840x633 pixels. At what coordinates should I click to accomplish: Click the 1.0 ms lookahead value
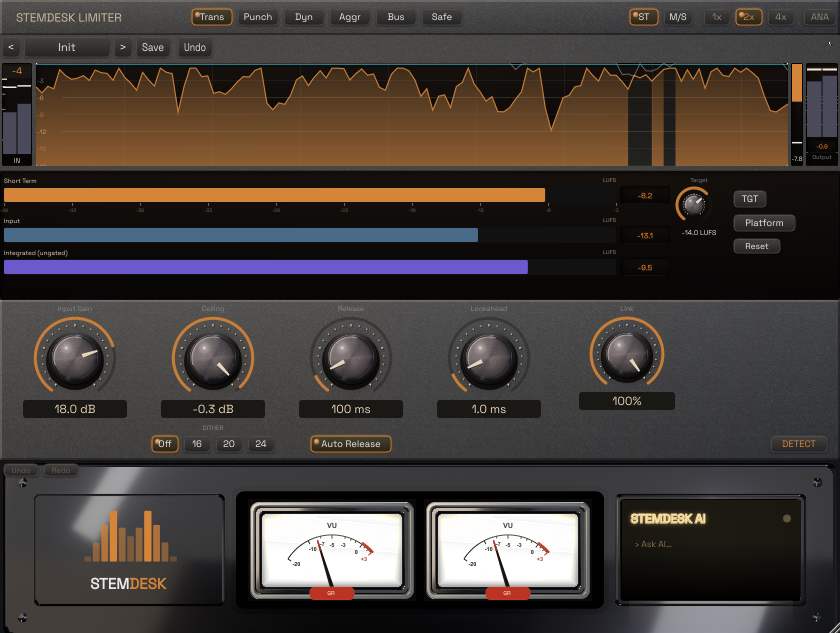489,409
